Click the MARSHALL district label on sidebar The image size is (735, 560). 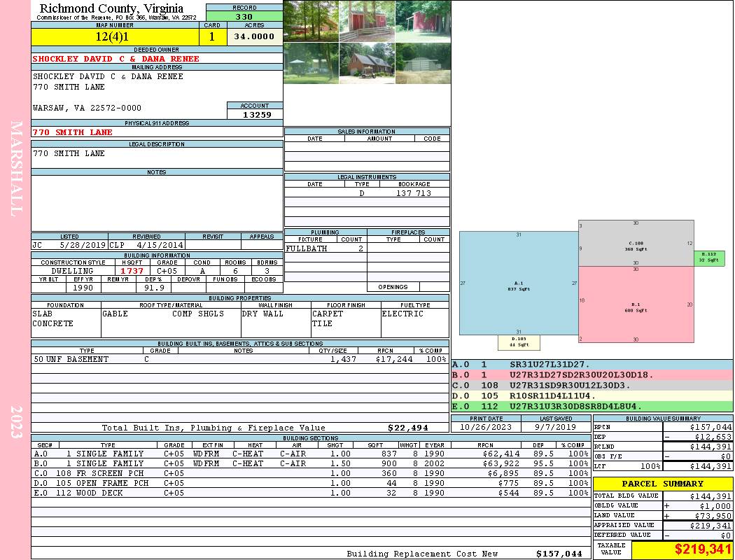[x=16, y=169]
